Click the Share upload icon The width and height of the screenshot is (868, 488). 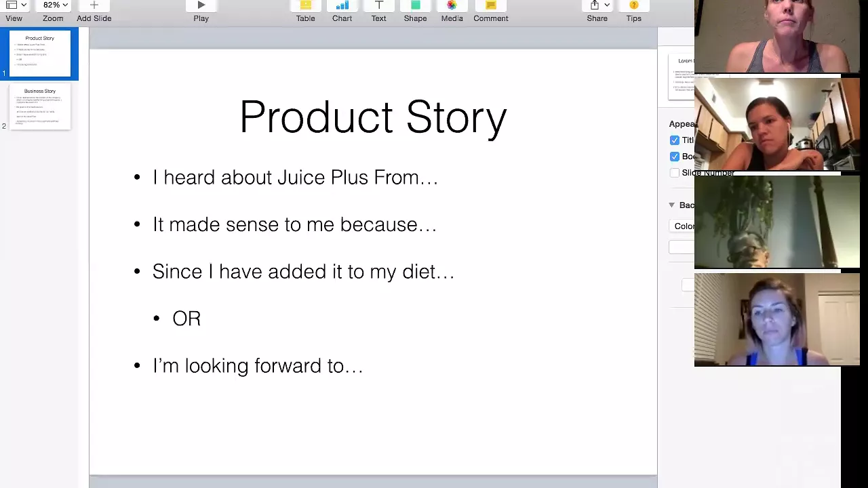pos(594,5)
